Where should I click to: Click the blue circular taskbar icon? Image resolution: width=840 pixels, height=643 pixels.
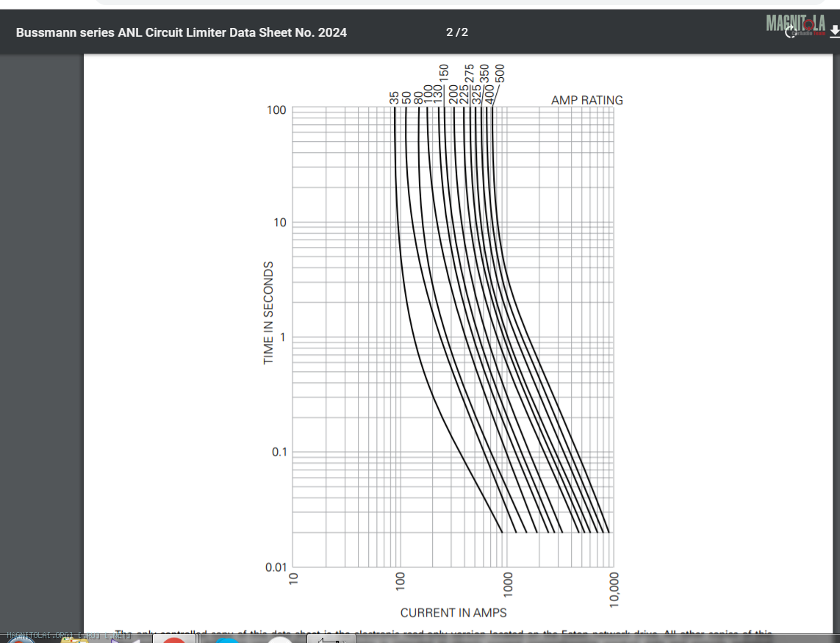(x=227, y=639)
